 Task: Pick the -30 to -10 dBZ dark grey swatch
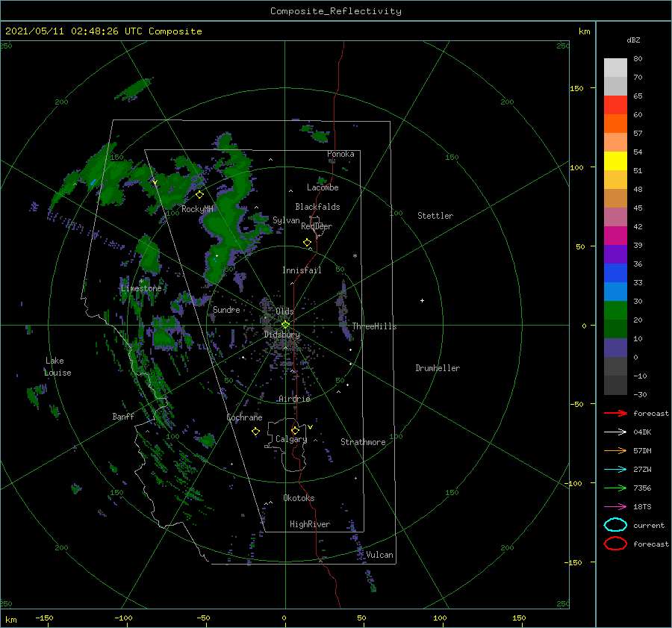(x=615, y=385)
